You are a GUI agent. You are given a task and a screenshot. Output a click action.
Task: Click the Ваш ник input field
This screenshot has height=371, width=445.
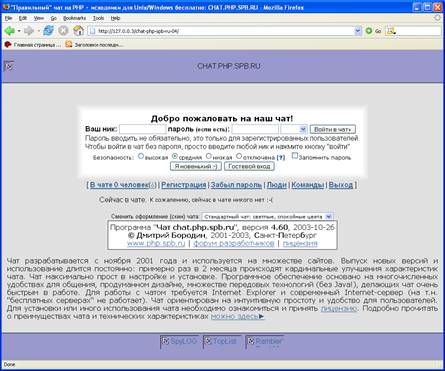[143, 129]
